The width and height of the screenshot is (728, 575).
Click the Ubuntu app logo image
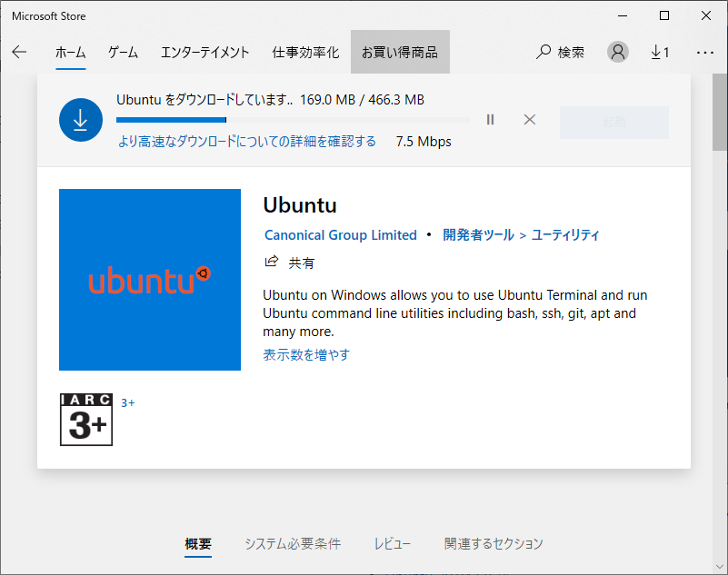tap(150, 280)
